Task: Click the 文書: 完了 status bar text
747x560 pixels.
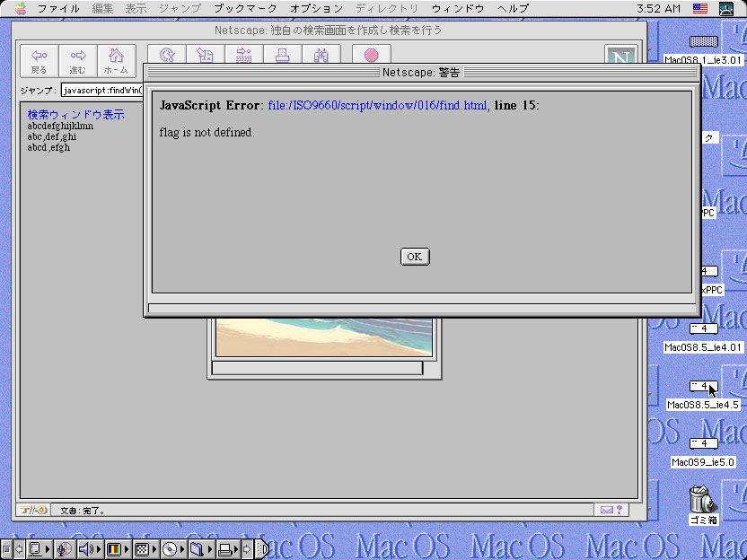Action: point(83,511)
